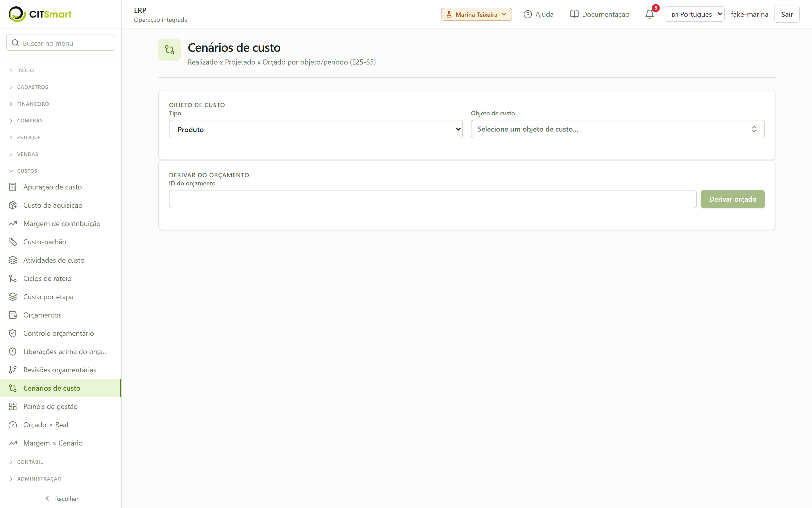Focus the ID do orçamento input field

432,199
